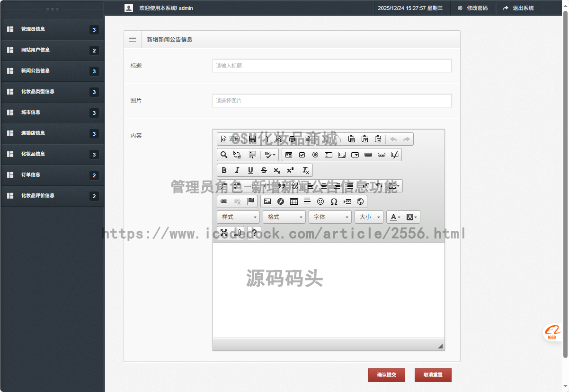The height and width of the screenshot is (392, 569).
Task: Expand the 大小 font size dropdown
Action: (369, 217)
